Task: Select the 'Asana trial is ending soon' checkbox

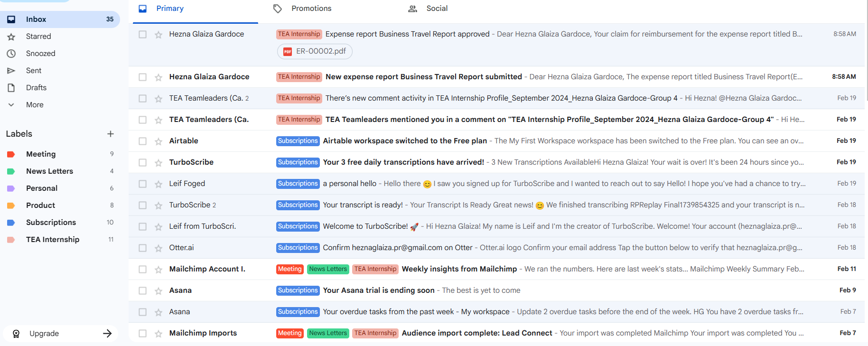Action: 142,290
